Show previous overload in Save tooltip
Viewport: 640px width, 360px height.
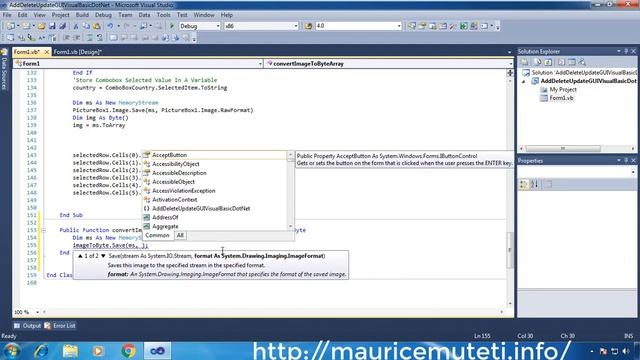[x=80, y=256]
